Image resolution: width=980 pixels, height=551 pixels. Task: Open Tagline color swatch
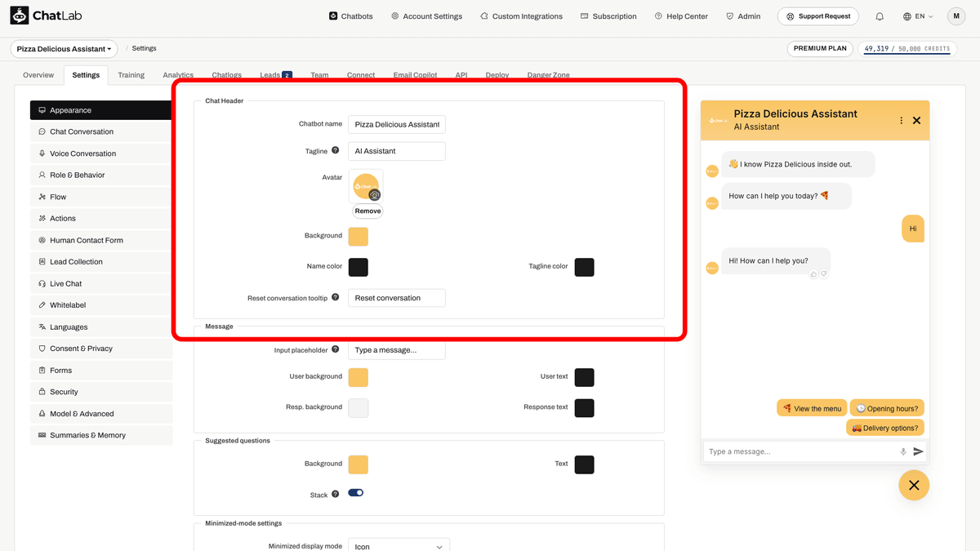tap(584, 267)
